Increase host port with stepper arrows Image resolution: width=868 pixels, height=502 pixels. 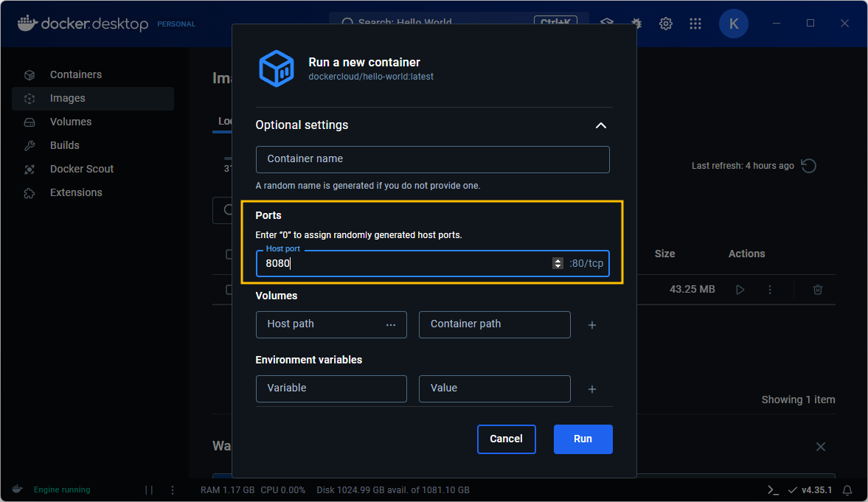[558, 260]
